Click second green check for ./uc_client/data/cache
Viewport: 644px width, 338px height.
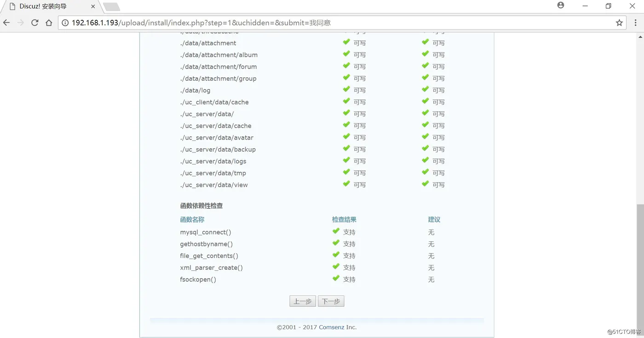click(425, 101)
